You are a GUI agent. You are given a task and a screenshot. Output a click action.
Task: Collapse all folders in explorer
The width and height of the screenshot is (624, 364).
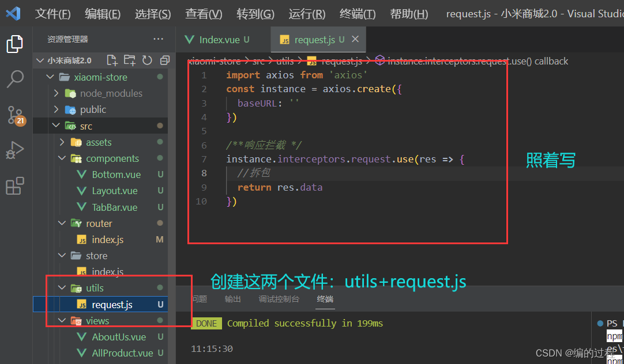[164, 60]
